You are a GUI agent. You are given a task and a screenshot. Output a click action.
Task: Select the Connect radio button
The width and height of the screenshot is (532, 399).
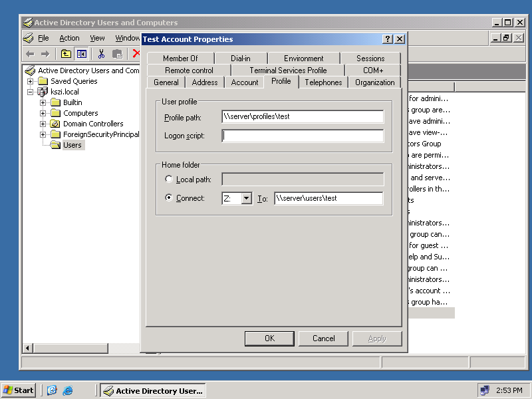(169, 197)
